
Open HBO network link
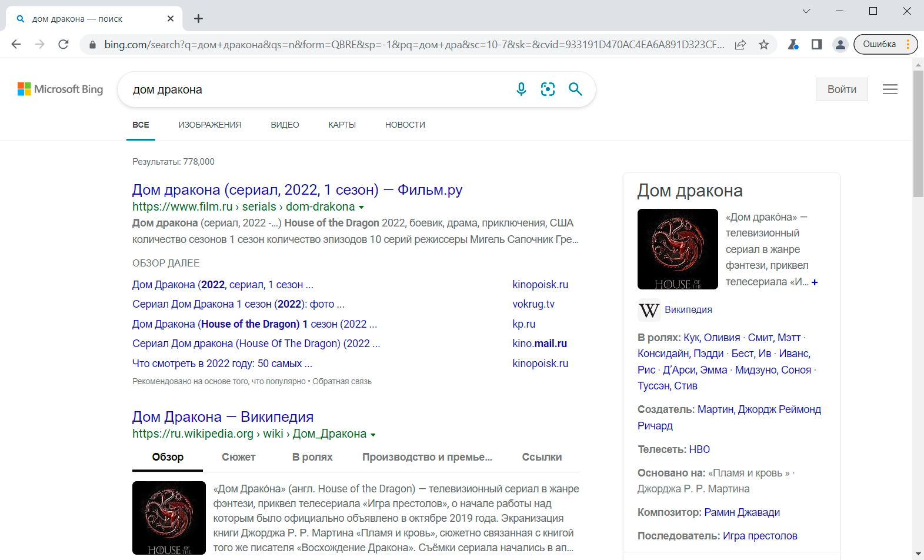(x=699, y=449)
